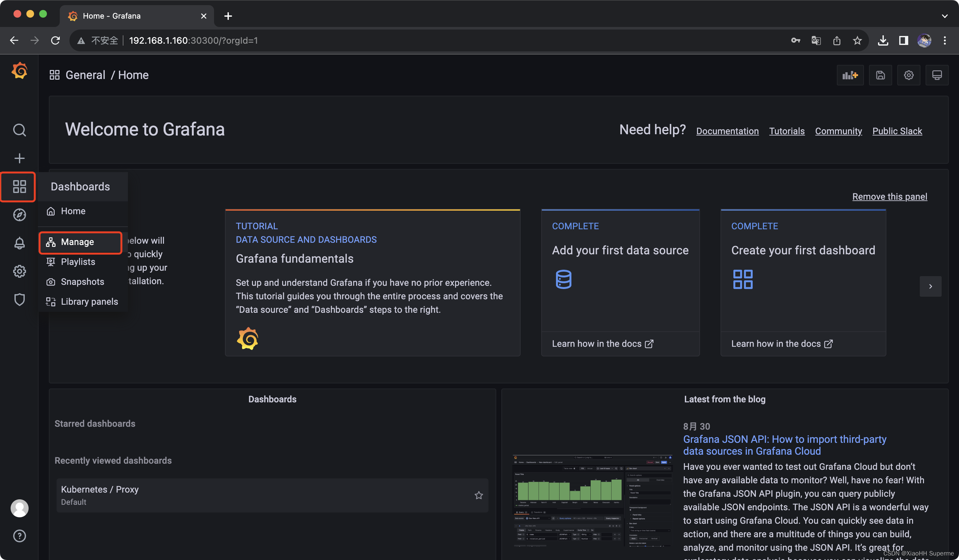Image resolution: width=959 pixels, height=560 pixels.
Task: Click the Home breadcrumb
Action: point(133,75)
